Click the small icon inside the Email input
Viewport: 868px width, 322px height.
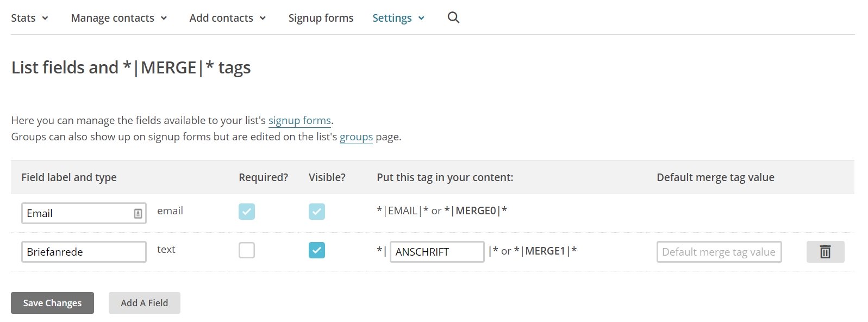click(138, 213)
